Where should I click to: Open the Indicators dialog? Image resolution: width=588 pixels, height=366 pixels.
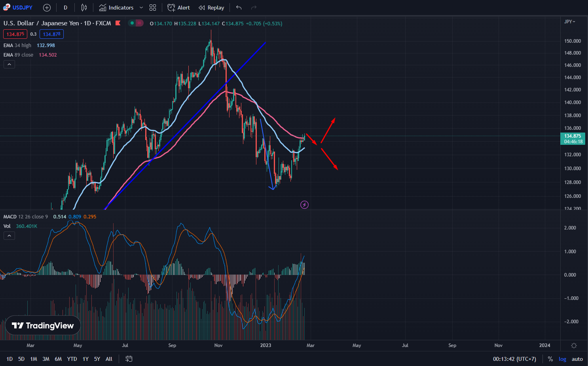116,8
